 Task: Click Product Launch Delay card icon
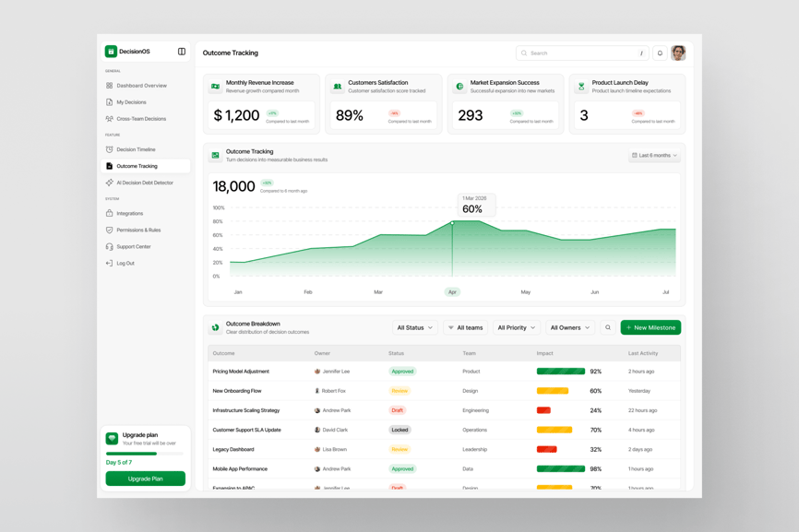pos(581,87)
